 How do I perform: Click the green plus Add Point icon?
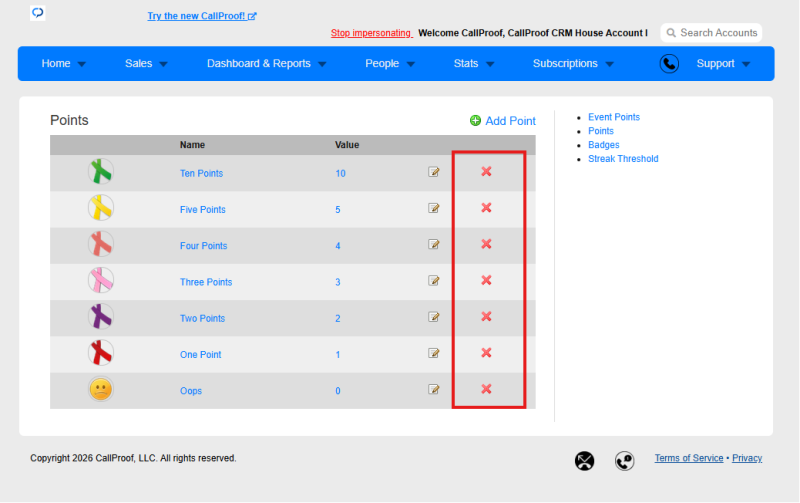[x=475, y=120]
